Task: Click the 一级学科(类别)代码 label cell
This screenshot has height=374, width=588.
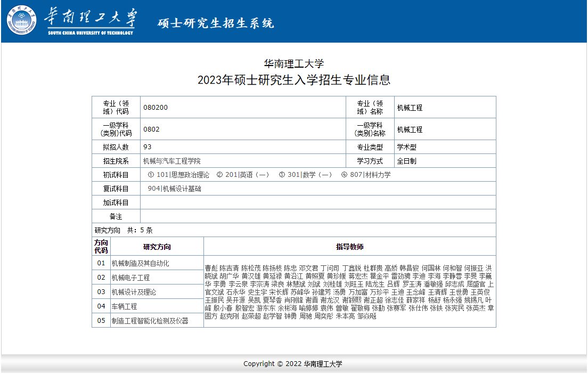Action: (116, 129)
